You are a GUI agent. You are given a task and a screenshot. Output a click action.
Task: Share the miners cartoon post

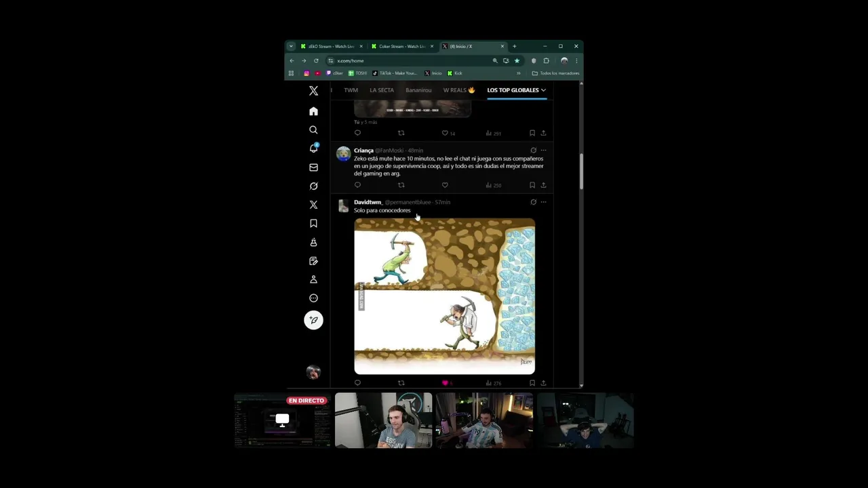(x=543, y=383)
